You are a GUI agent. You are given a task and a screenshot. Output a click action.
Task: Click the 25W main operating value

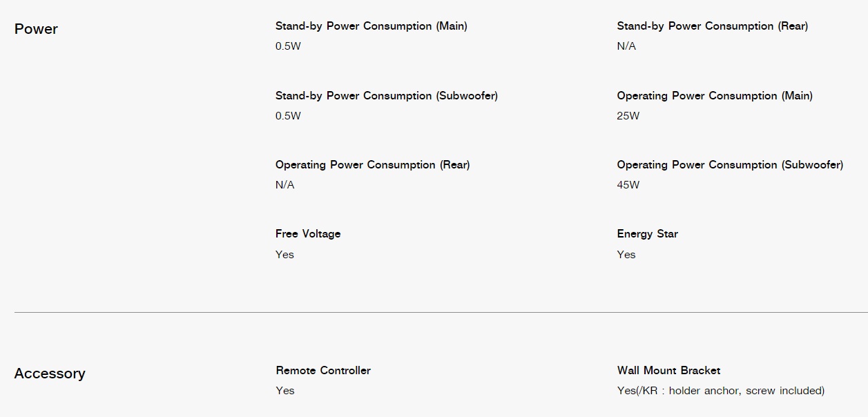pyautogui.click(x=628, y=116)
